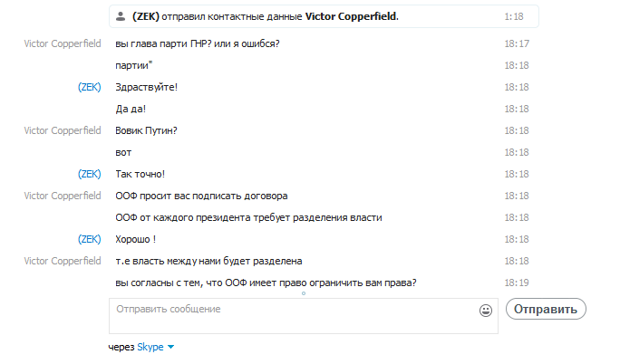Expand the через Skype dropdown arrow
Image resolution: width=620 pixels, height=364 pixels.
(170, 347)
